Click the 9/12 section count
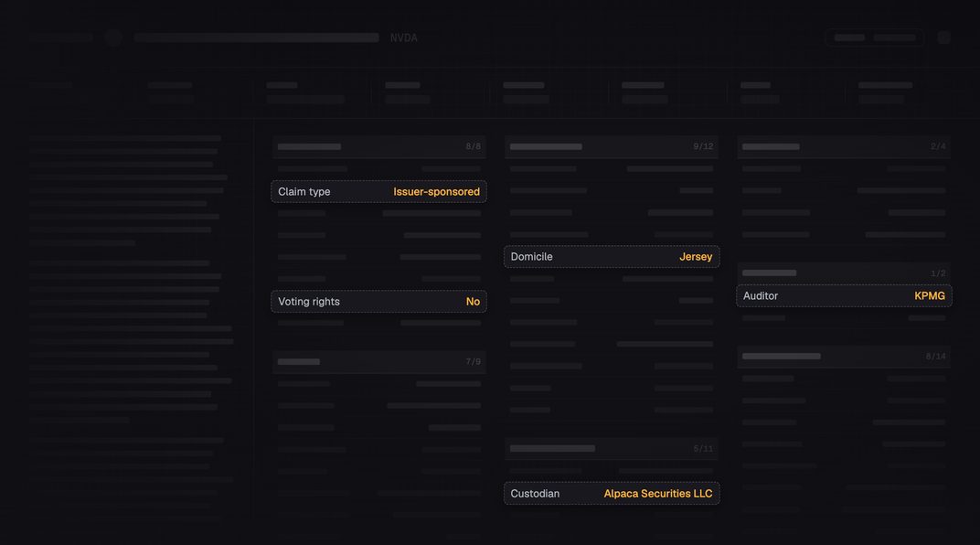This screenshot has height=545, width=980. point(703,147)
